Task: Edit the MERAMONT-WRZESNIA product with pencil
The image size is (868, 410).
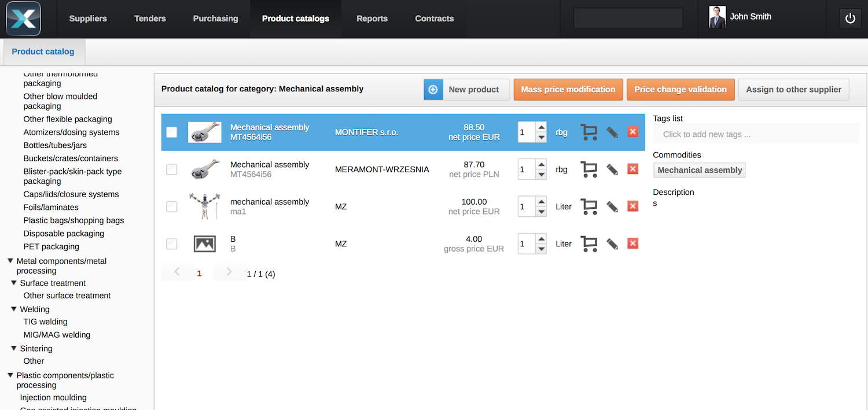Action: click(x=612, y=169)
